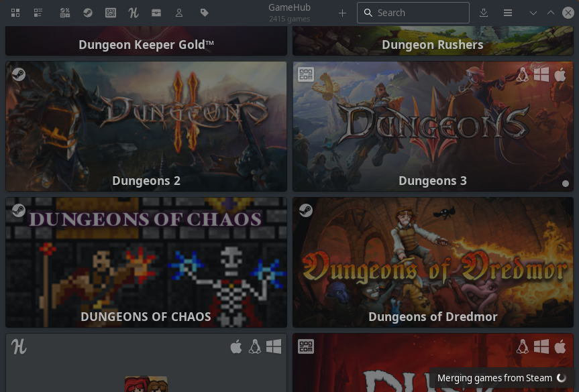Screen dimensions: 579x392
Task: Select the Dungeons of Dredmor game card
Action: (433, 263)
